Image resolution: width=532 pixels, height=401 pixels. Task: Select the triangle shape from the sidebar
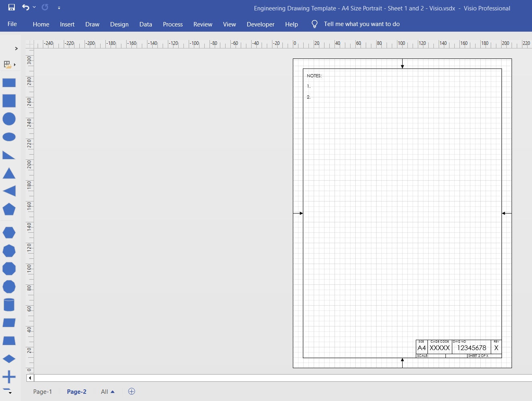[9, 173]
